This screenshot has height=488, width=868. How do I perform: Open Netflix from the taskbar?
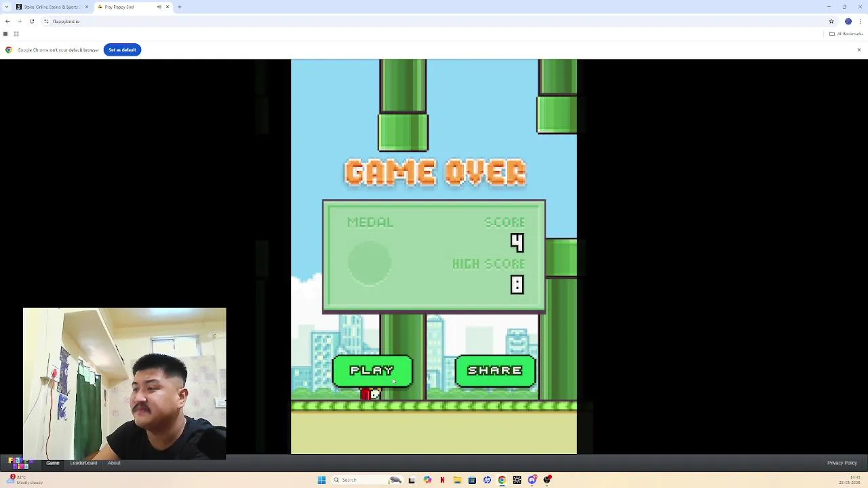tap(442, 480)
